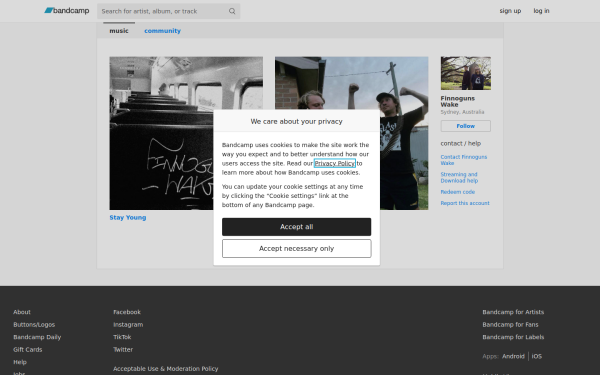Open the Help footer link
Viewport: 600px width, 375px height.
coord(20,362)
